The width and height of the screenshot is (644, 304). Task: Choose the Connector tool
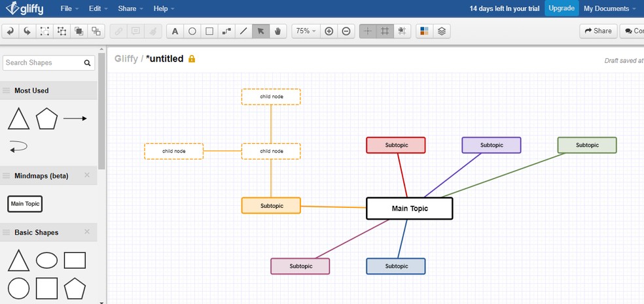(x=226, y=31)
